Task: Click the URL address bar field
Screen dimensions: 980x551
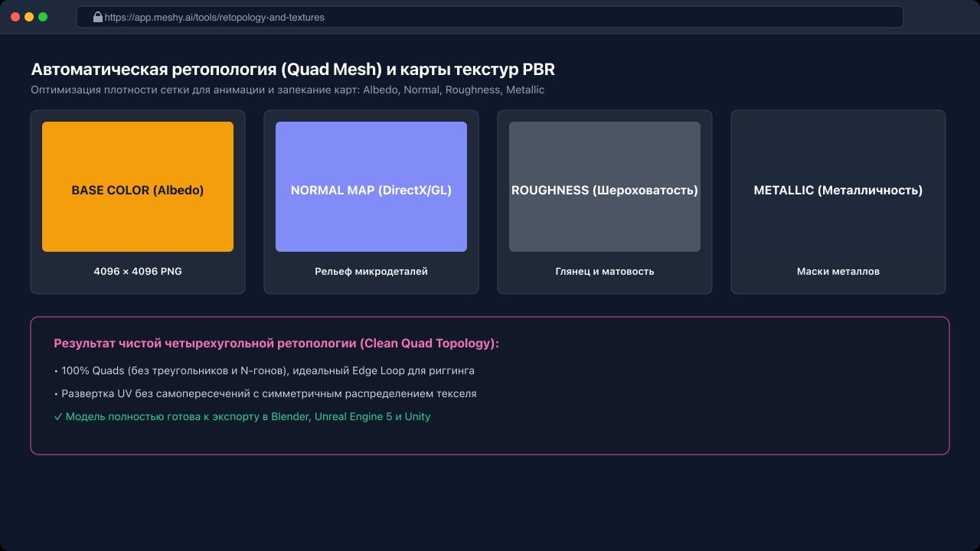Action: (490, 17)
